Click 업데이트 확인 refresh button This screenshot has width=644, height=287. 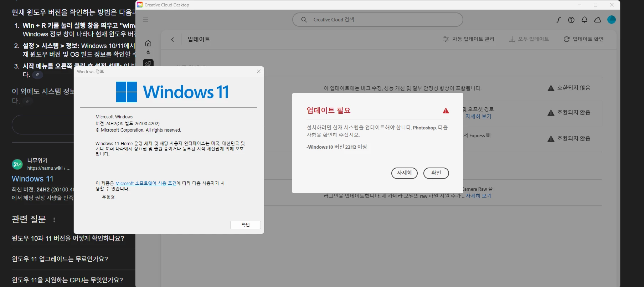click(x=583, y=39)
